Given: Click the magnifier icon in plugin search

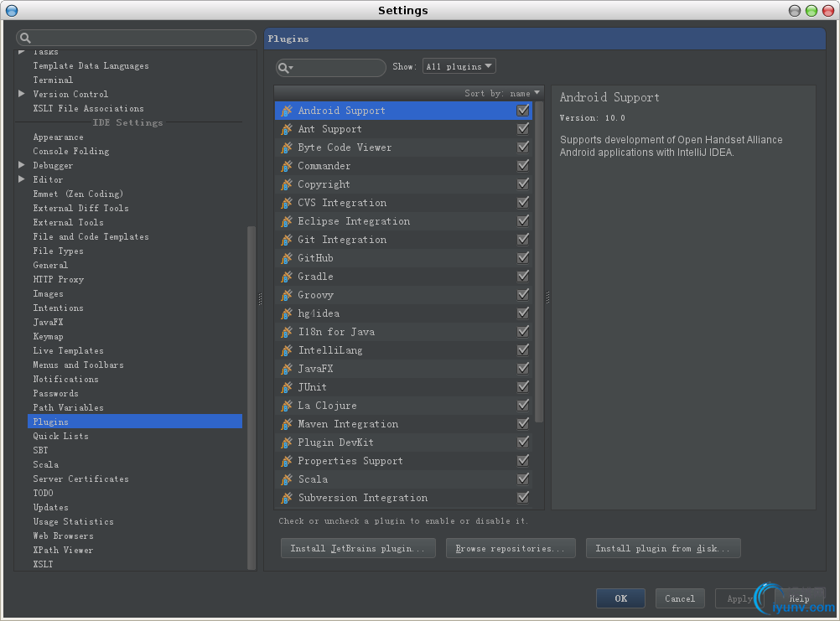Looking at the screenshot, I should click(x=285, y=67).
